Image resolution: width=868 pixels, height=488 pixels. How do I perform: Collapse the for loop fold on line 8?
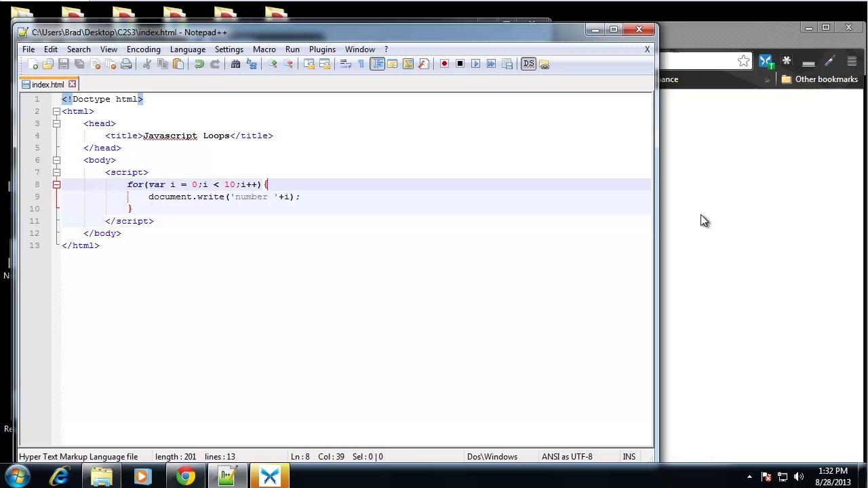(56, 184)
